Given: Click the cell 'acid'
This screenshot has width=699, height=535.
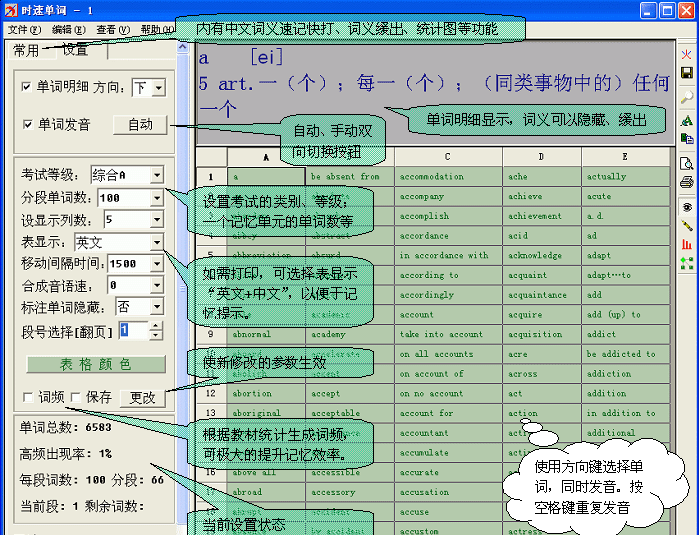Looking at the screenshot, I should coord(542,236).
